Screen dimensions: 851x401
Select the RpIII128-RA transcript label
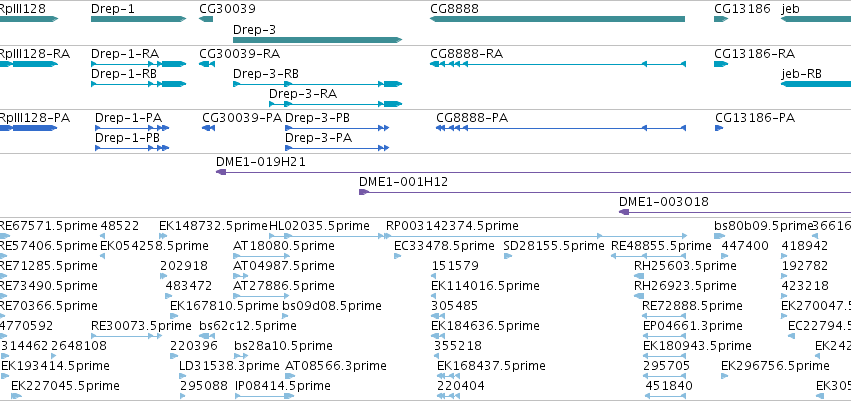(x=35, y=54)
